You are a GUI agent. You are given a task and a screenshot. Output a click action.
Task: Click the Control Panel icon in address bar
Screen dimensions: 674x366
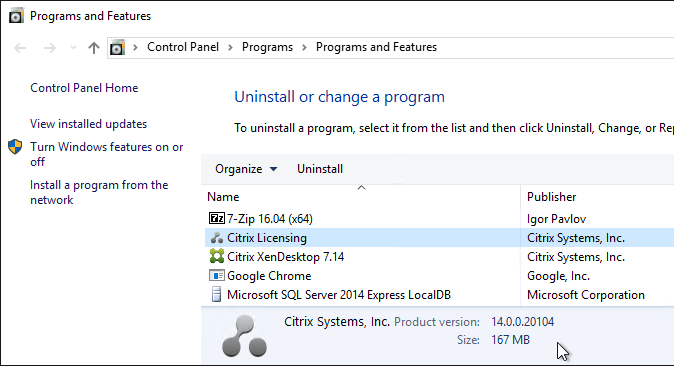click(117, 47)
